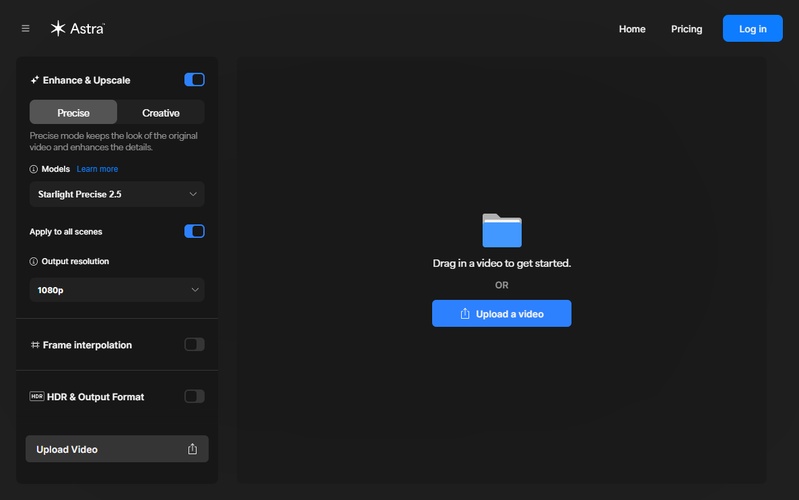The height and width of the screenshot is (500, 799).
Task: Click the Models label
Action: click(56, 169)
